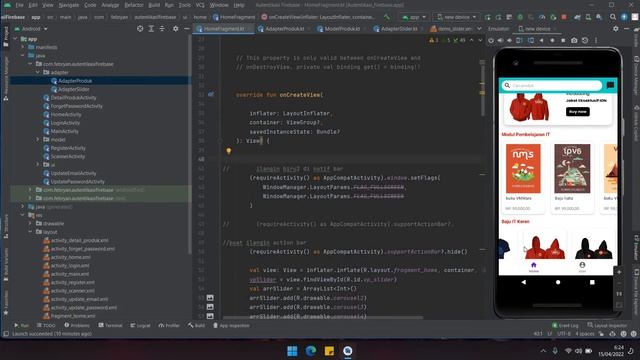640x360 pixels.
Task: Click emulator toolbar back triangle icon
Action: (542, 40)
